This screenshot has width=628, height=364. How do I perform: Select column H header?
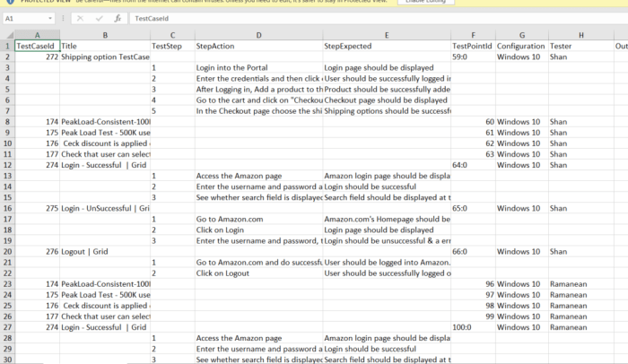[580, 35]
